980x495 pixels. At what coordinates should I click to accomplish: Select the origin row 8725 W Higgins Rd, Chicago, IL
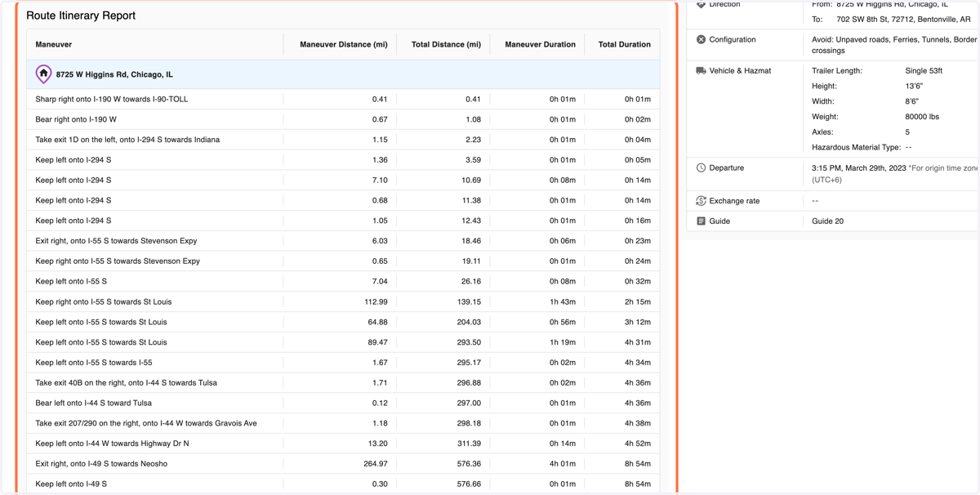[x=343, y=74]
